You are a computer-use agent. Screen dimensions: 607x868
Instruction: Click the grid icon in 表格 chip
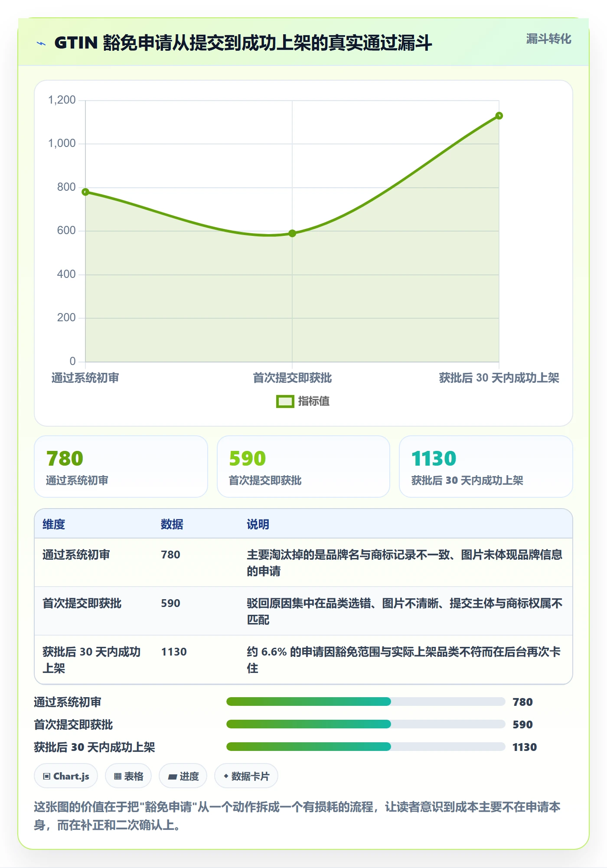point(117,777)
